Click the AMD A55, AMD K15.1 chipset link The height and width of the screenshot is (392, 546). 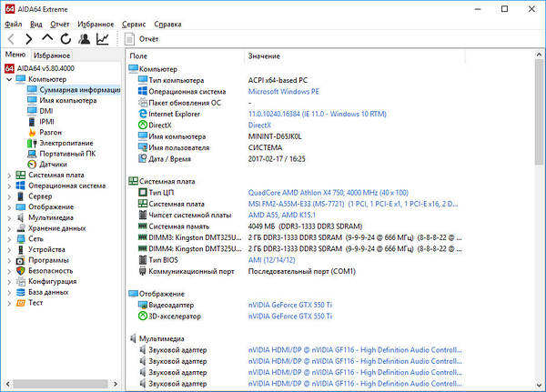click(x=282, y=216)
